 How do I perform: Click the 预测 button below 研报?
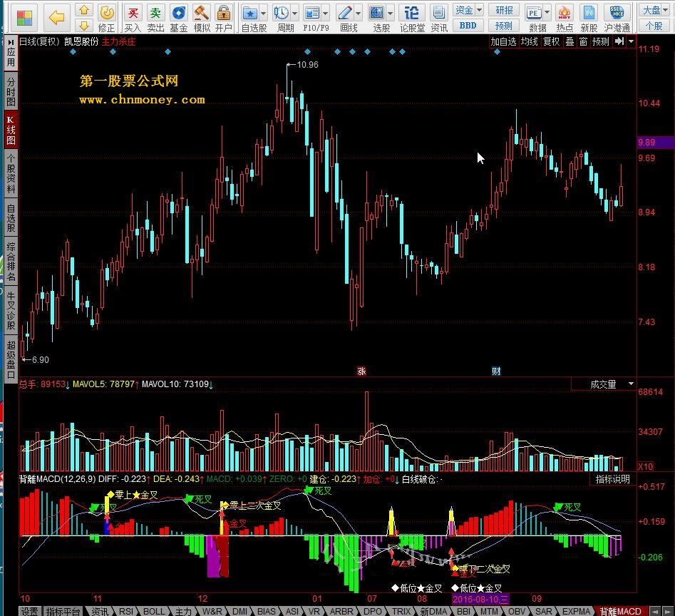coord(504,26)
